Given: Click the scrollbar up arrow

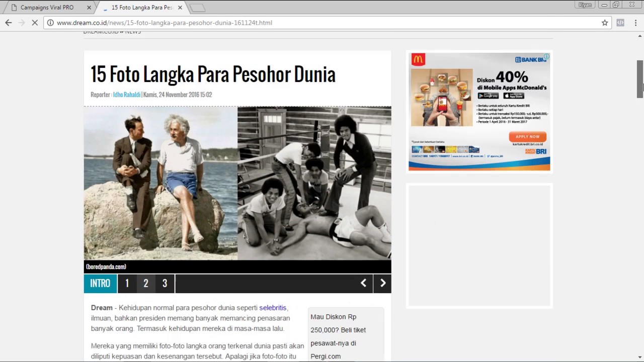Looking at the screenshot, I should (x=640, y=36).
